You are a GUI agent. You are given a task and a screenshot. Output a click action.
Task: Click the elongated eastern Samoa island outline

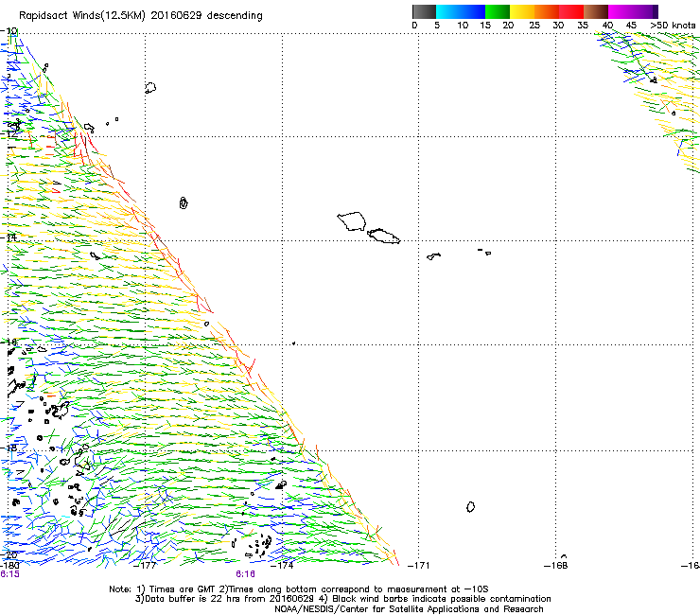point(384,236)
